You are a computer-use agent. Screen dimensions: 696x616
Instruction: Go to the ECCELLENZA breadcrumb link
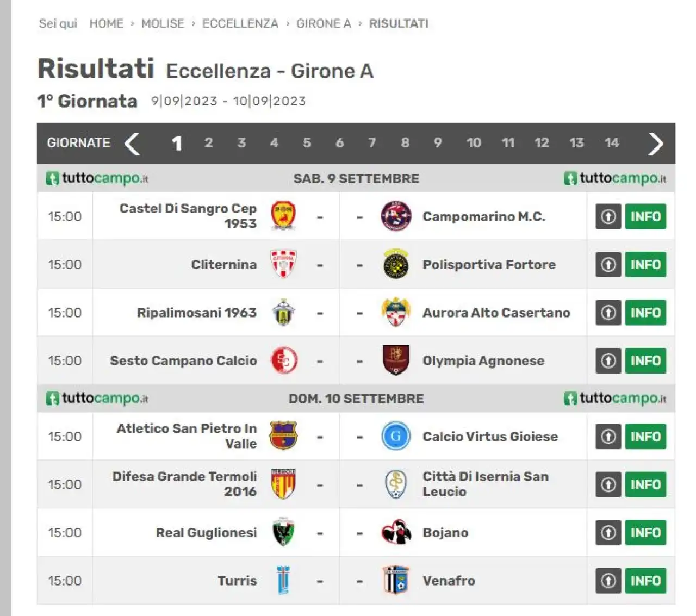(x=240, y=23)
